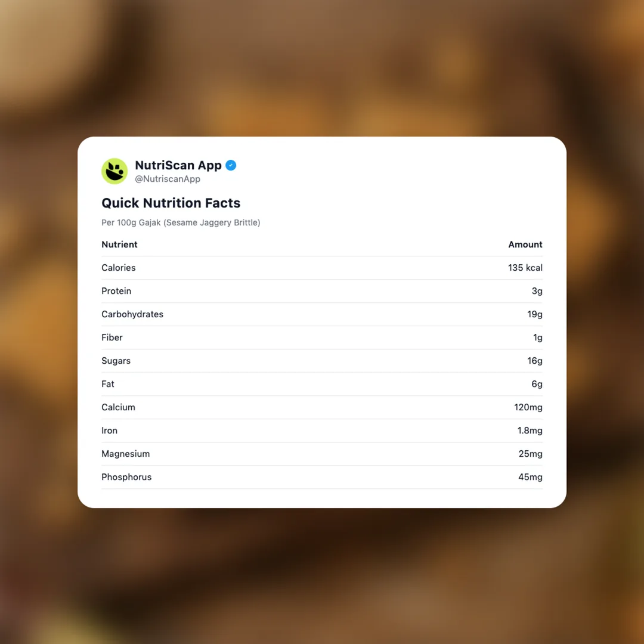
Task: Select the Fat row label
Action: pos(108,384)
